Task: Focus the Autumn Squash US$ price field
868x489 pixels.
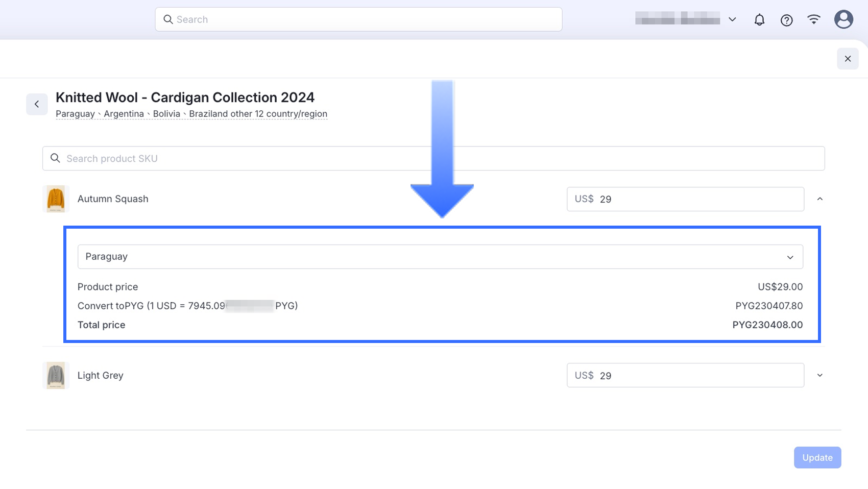Action: click(694, 199)
